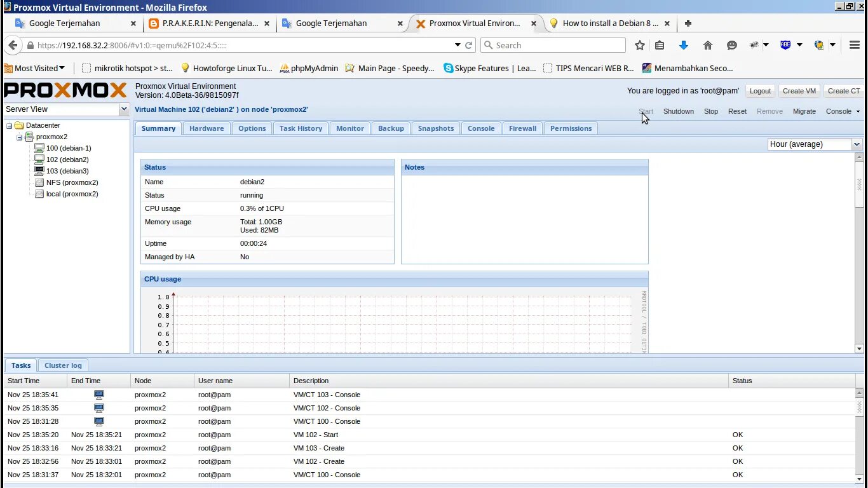Switch to the Options tab
868x488 pixels.
[x=252, y=128]
